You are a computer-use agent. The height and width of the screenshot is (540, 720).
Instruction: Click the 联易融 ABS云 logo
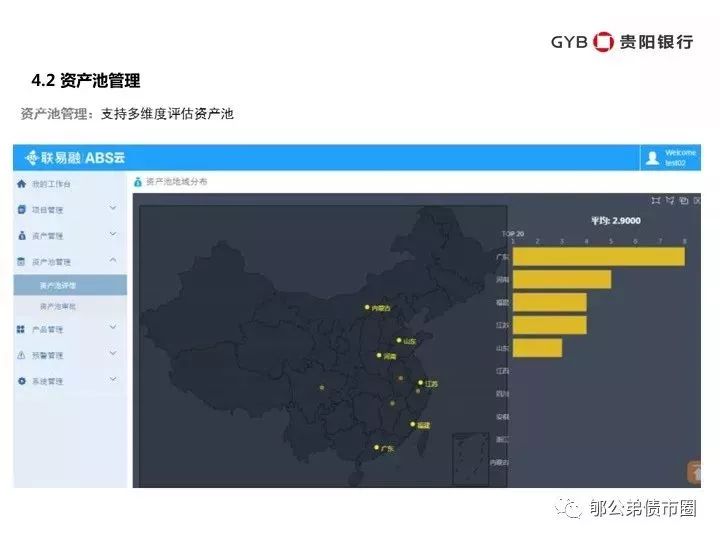coord(76,158)
